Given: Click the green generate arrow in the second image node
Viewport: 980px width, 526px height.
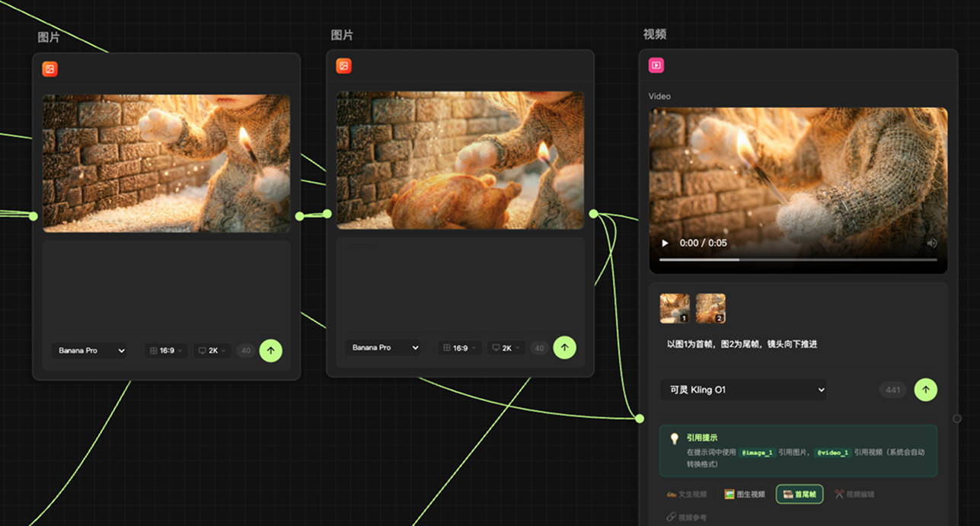Looking at the screenshot, I should (x=564, y=348).
